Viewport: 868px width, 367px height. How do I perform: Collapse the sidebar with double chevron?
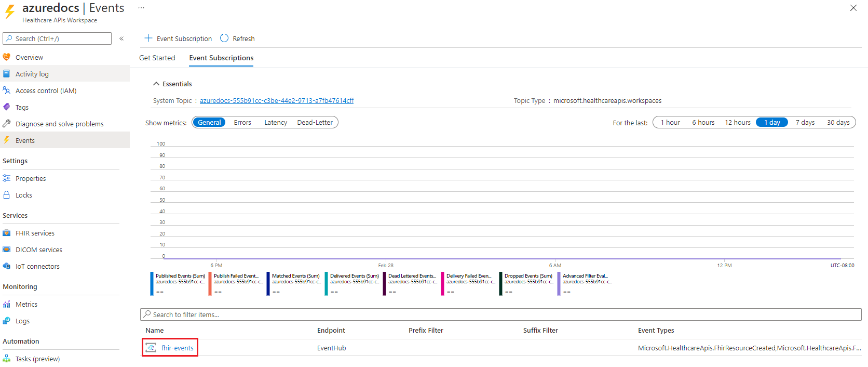pyautogui.click(x=121, y=38)
